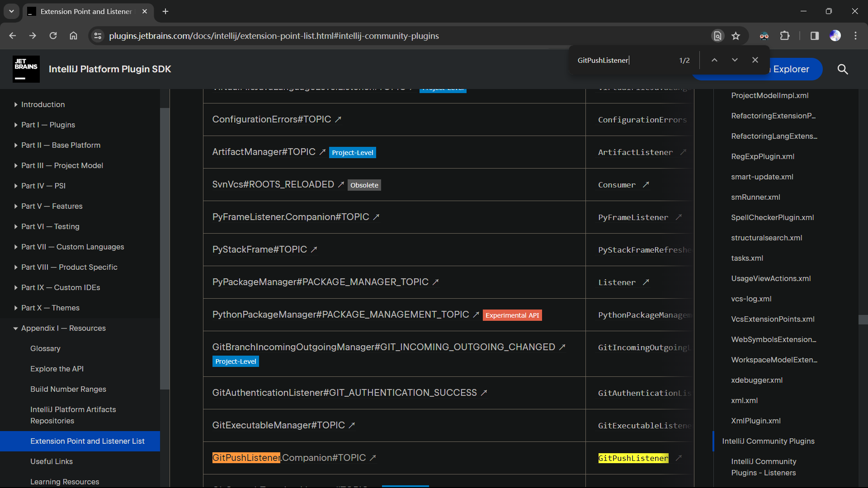Viewport: 868px width, 488px height.
Task: Open the tab search dropdown arrow
Action: coord(11,11)
